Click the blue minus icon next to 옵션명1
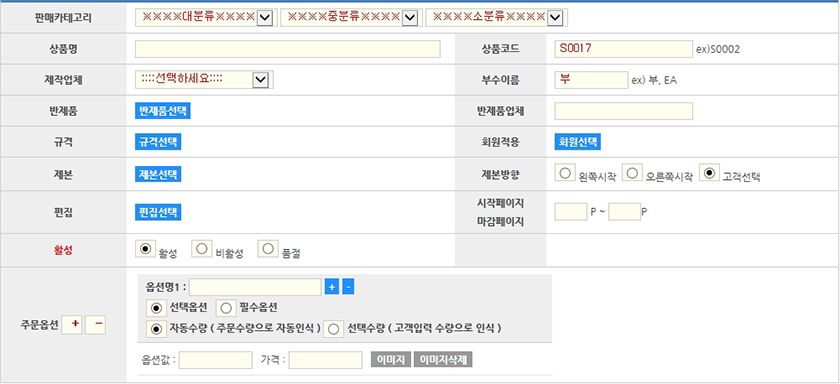840x384 pixels. pos(348,287)
